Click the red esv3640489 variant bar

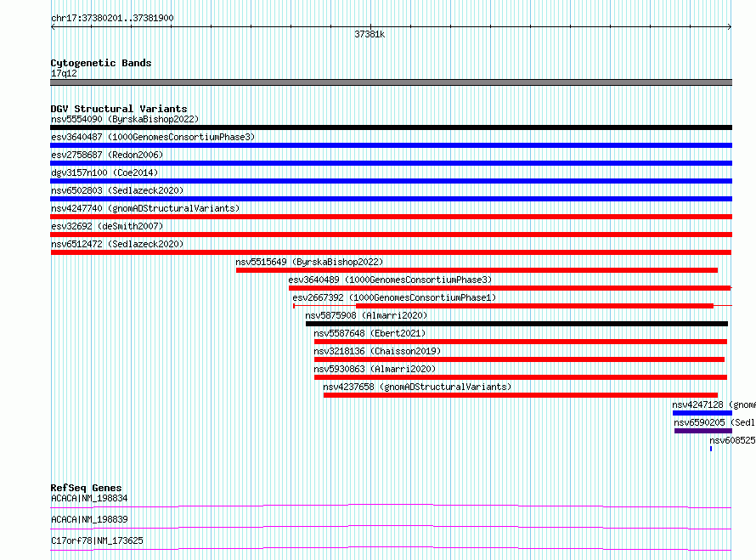(510, 288)
